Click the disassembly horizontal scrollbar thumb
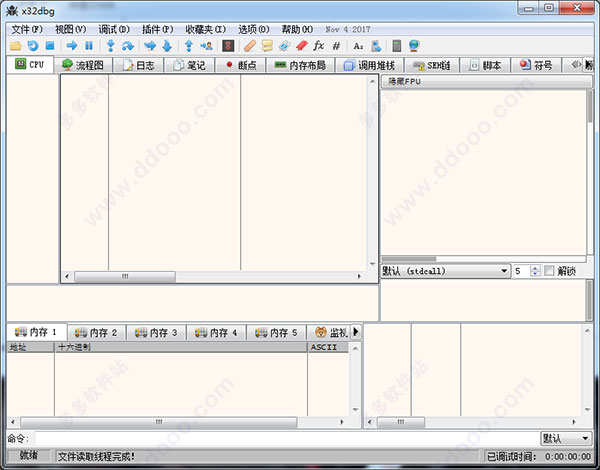Image resolution: width=600 pixels, height=470 pixels. pos(125,276)
